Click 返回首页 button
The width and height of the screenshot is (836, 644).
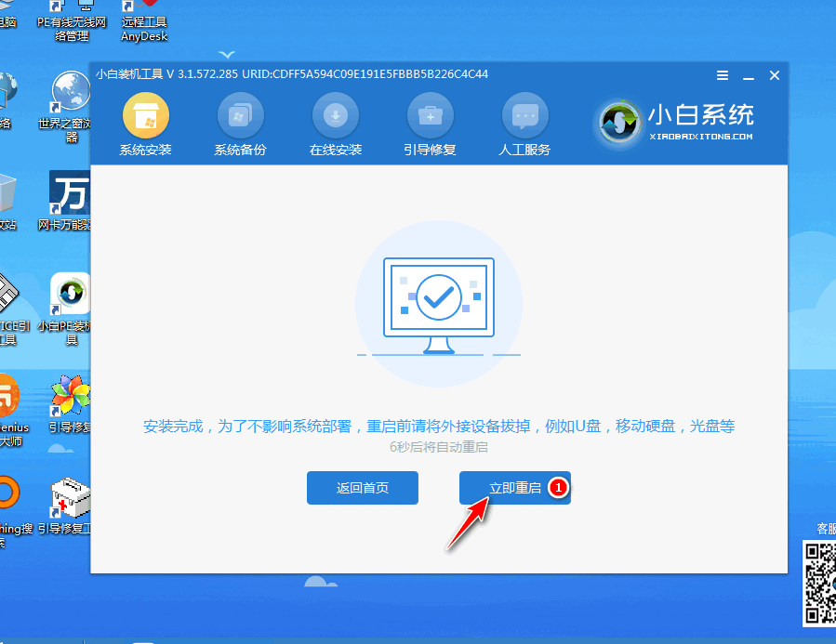point(363,488)
